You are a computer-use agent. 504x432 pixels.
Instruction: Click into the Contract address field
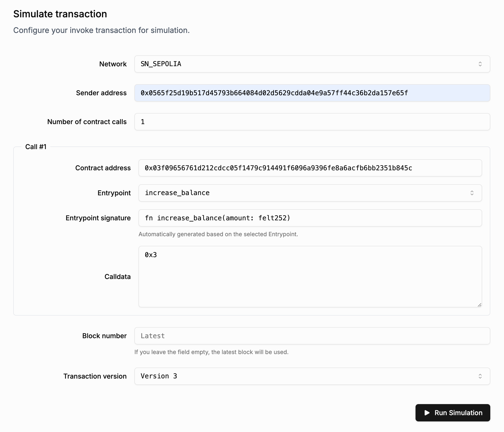(x=310, y=168)
